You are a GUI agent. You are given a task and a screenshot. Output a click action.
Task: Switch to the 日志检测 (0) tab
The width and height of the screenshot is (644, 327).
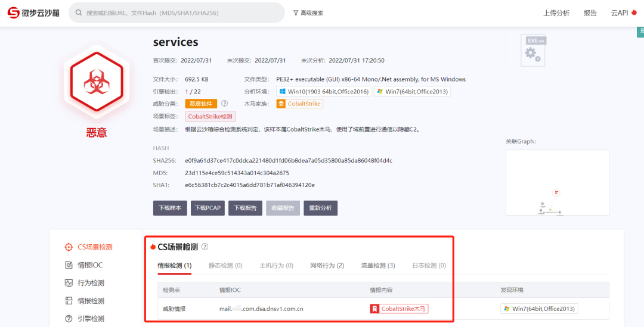429,266
